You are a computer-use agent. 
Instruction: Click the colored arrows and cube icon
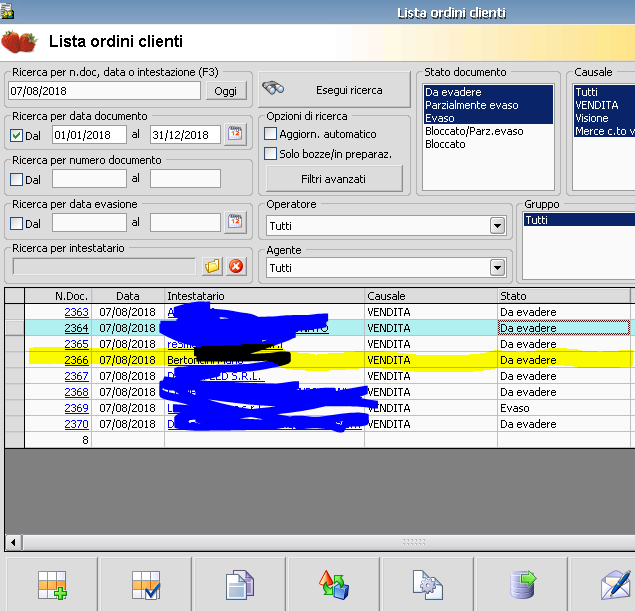click(334, 585)
